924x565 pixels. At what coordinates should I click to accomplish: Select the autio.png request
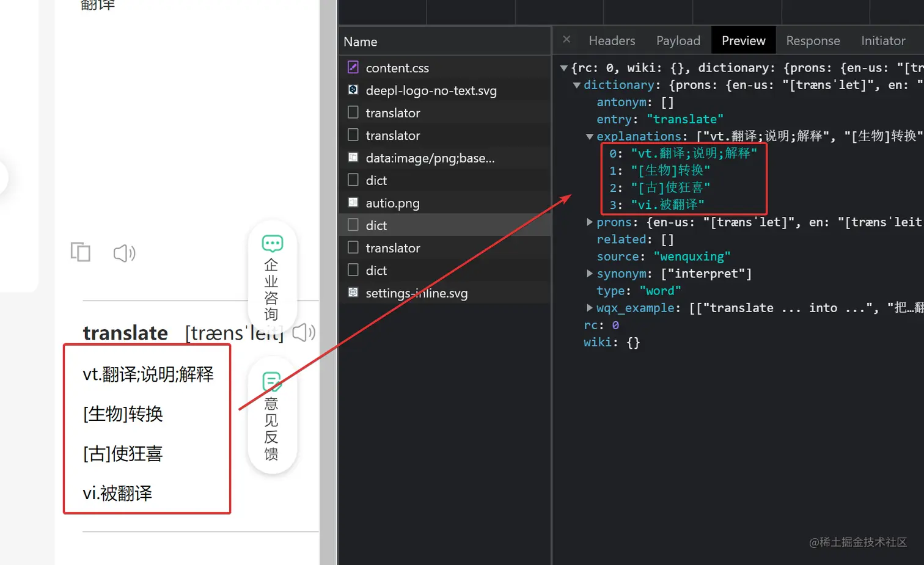pos(445,203)
